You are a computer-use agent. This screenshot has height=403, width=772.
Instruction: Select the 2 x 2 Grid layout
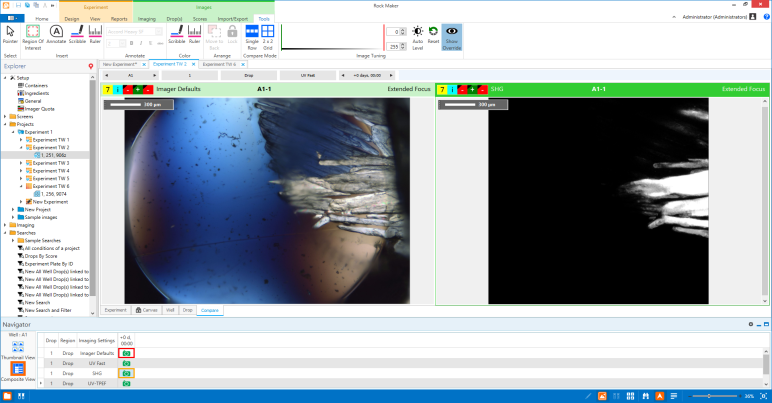tap(268, 34)
